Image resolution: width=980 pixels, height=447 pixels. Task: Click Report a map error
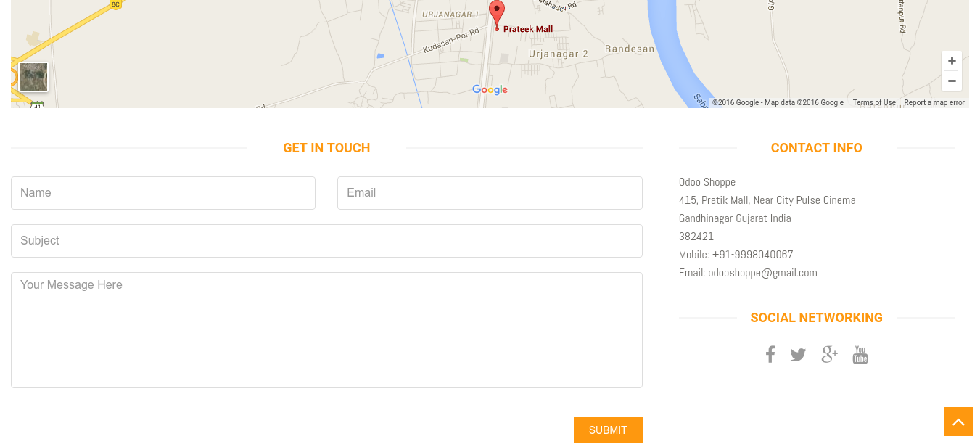[x=934, y=103]
